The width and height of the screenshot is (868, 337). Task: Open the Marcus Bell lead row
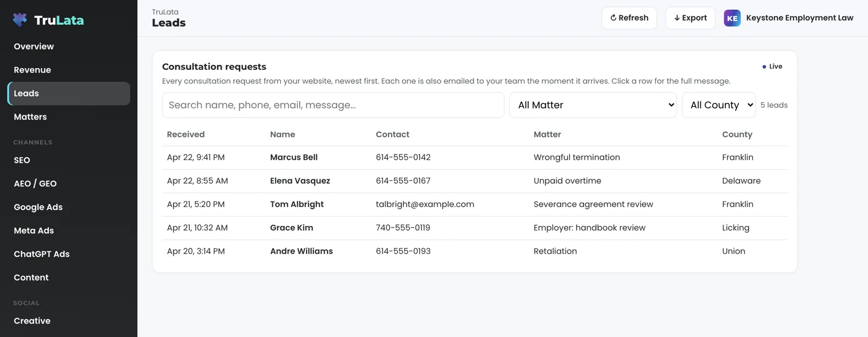(475, 158)
